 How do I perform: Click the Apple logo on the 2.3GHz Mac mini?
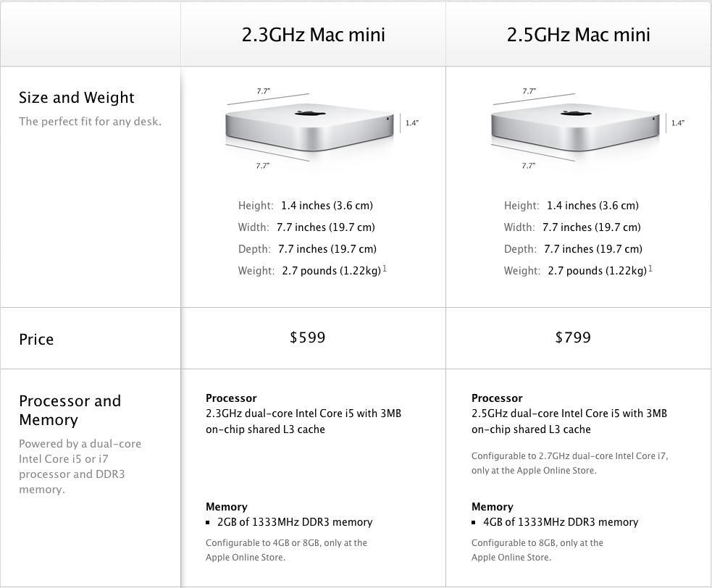(302, 114)
